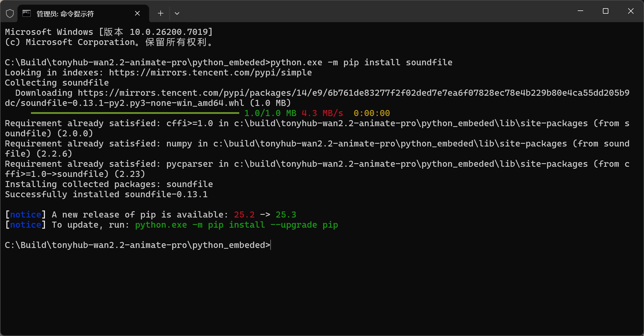Open the mirrors.tencent.com/pypi/simple index link
Image resolution: width=644 pixels, height=336 pixels.
click(210, 73)
